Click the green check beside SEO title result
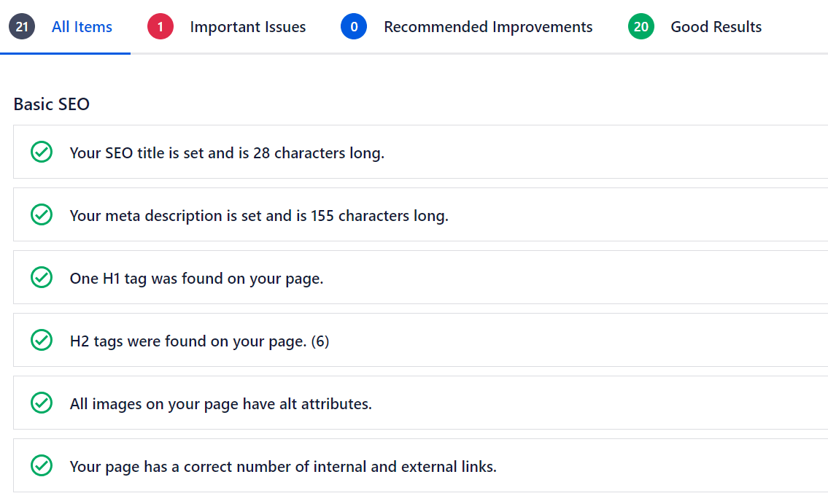 click(42, 152)
